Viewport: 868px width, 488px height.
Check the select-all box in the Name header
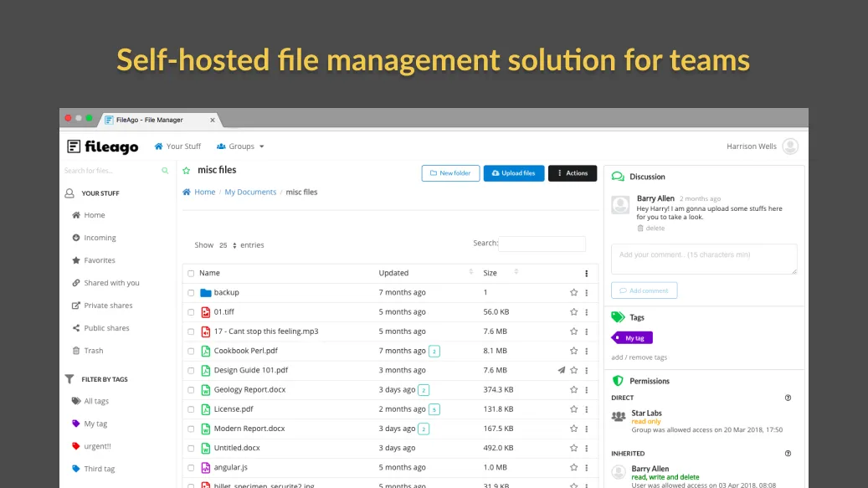point(191,272)
